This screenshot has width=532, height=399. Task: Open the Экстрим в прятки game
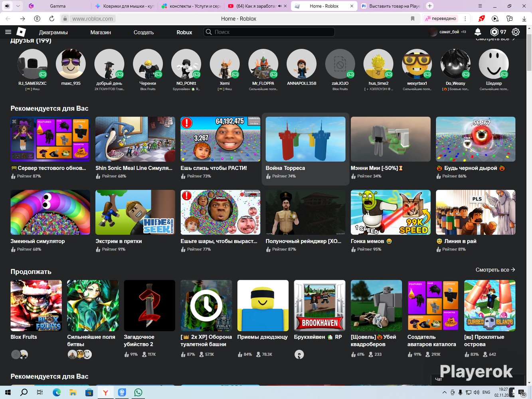pyautogui.click(x=135, y=221)
